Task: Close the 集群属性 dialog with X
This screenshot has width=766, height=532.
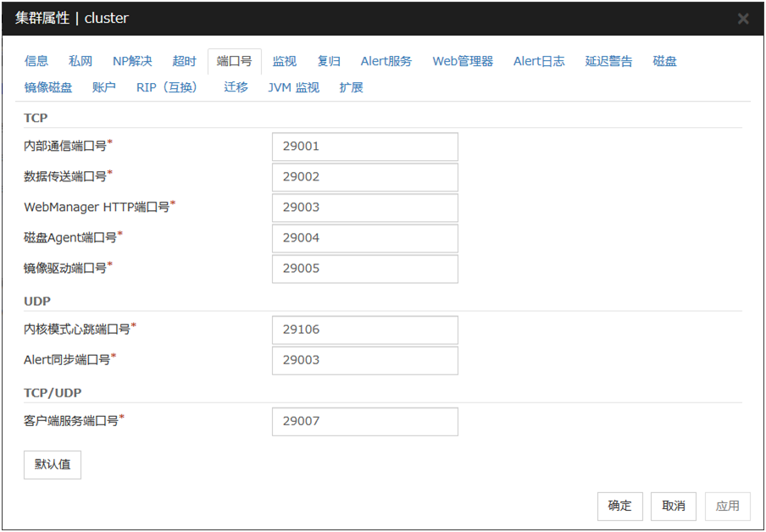Action: (742, 19)
